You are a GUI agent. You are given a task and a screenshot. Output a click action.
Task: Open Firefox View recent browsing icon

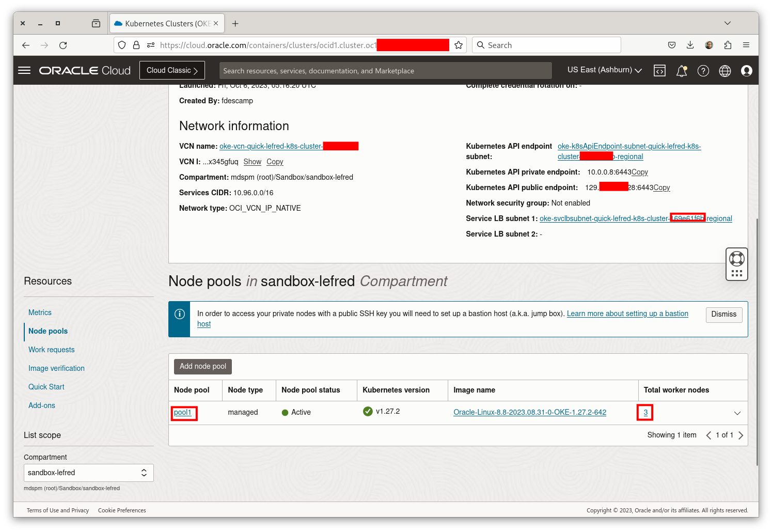point(96,23)
